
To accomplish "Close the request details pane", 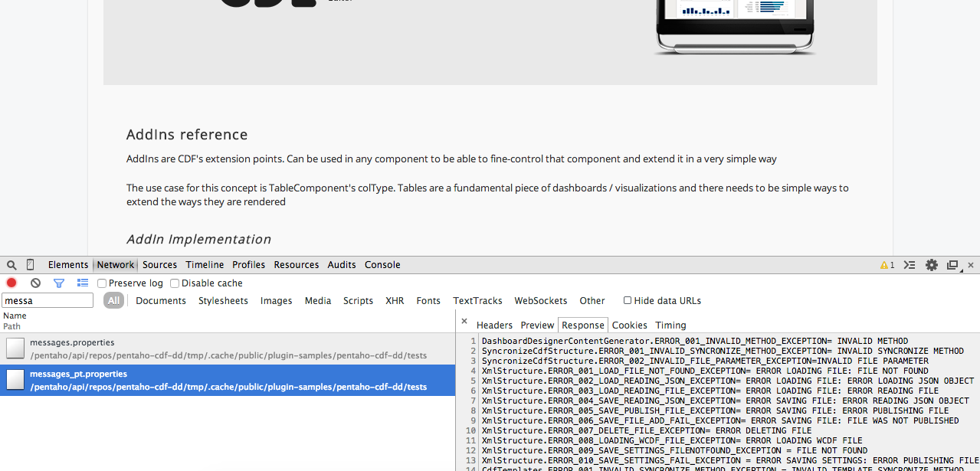I will (464, 322).
